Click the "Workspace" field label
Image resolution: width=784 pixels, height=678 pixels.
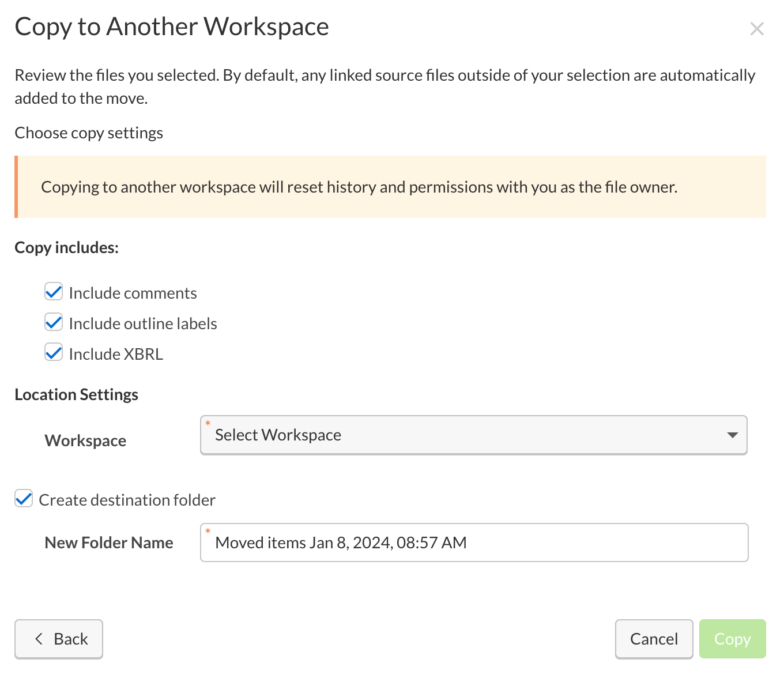[85, 441]
